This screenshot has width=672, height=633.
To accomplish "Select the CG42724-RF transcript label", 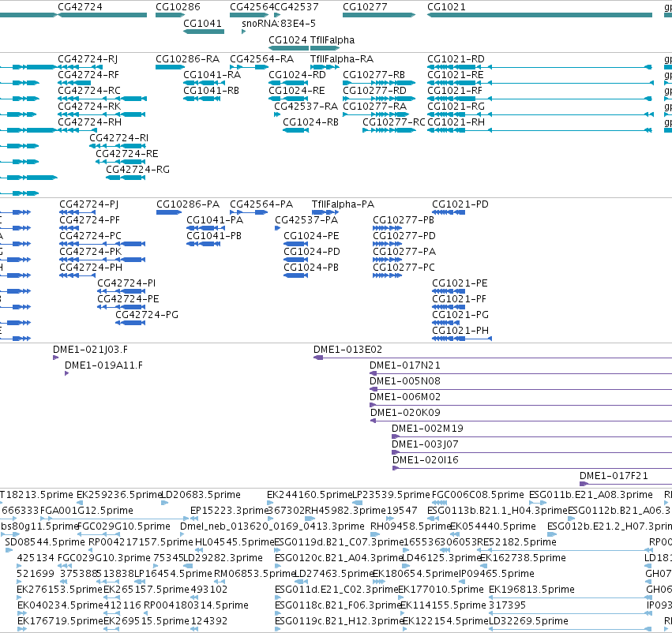I will [88, 75].
